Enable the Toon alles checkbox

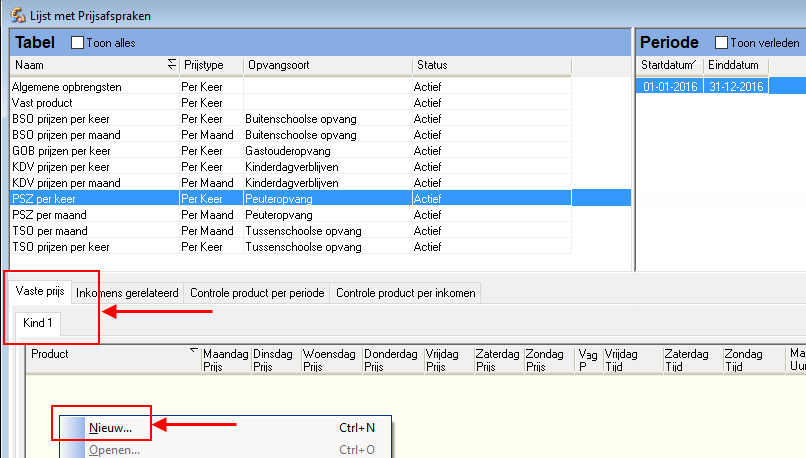(78, 43)
